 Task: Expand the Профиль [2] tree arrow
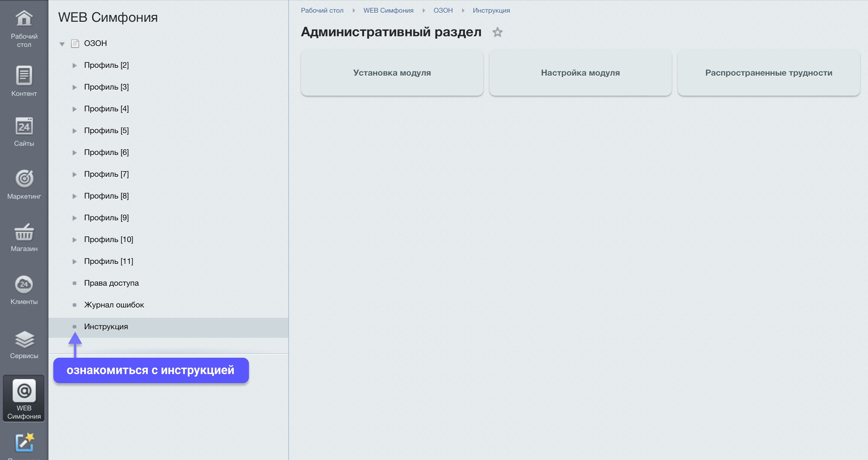click(75, 65)
